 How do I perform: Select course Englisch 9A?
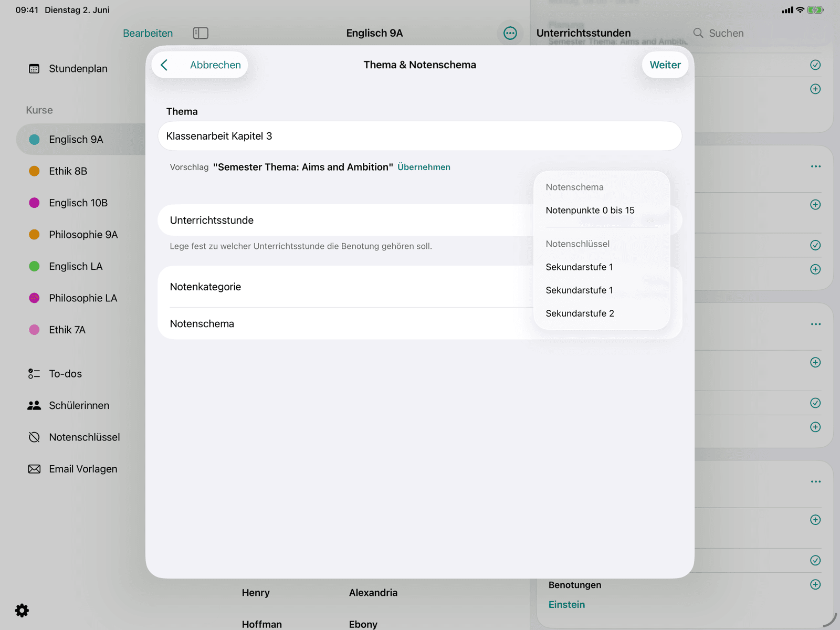(x=81, y=139)
